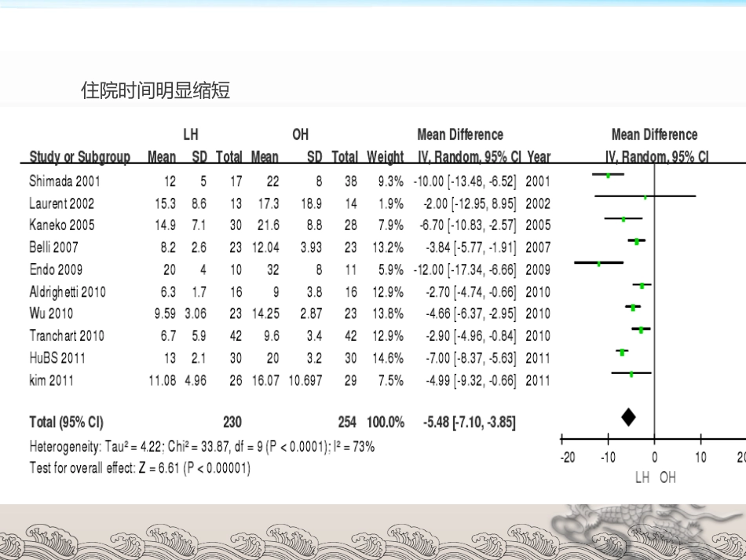Click the green marker for Laurent 2002
The width and height of the screenshot is (746, 560).
click(x=645, y=197)
